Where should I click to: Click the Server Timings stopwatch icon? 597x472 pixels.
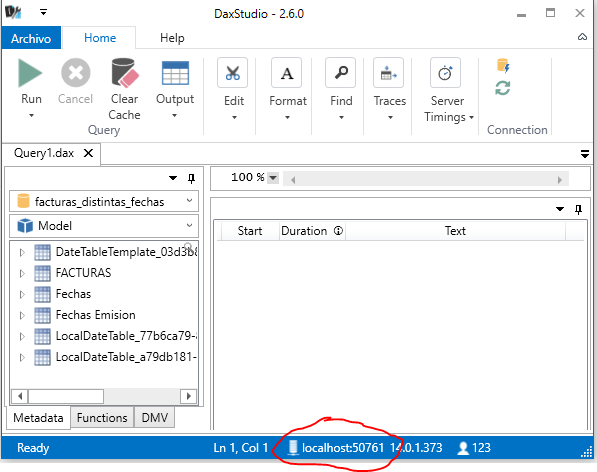coord(445,73)
